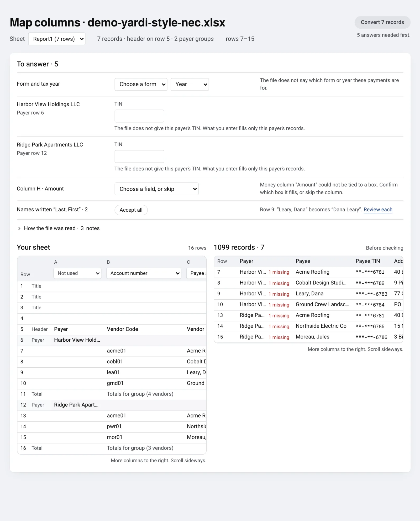The height and width of the screenshot is (521, 420).
Task: Open column A mapping dropdown set to Not used
Action: (77, 273)
